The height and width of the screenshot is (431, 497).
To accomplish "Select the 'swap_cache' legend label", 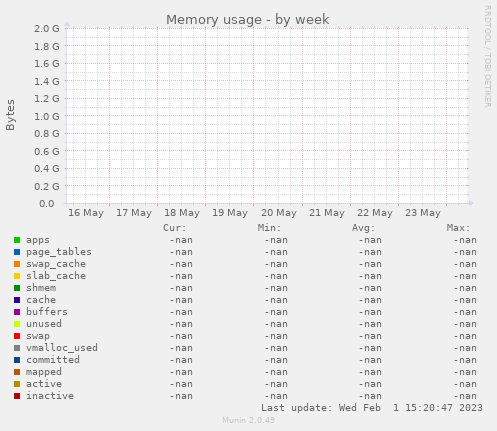I will [x=56, y=264].
